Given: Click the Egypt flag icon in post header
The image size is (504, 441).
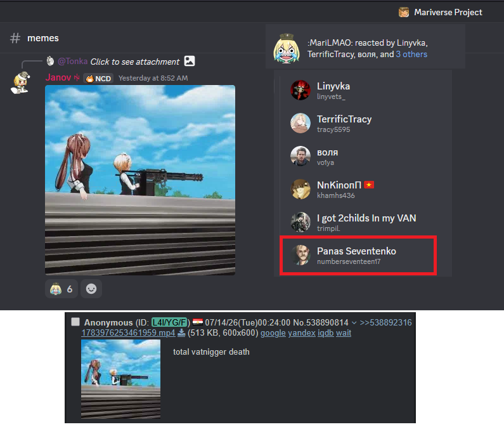Looking at the screenshot, I should pyautogui.click(x=197, y=322).
